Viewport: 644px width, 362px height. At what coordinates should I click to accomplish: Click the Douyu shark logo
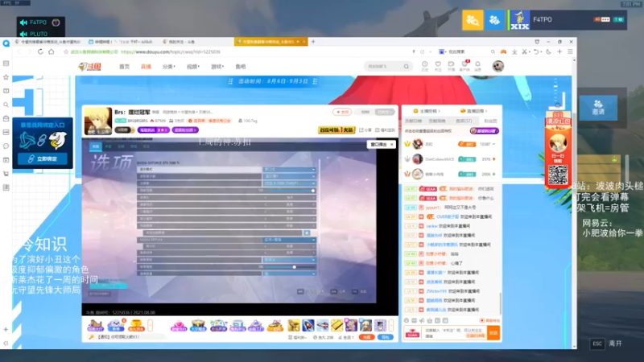point(90,67)
